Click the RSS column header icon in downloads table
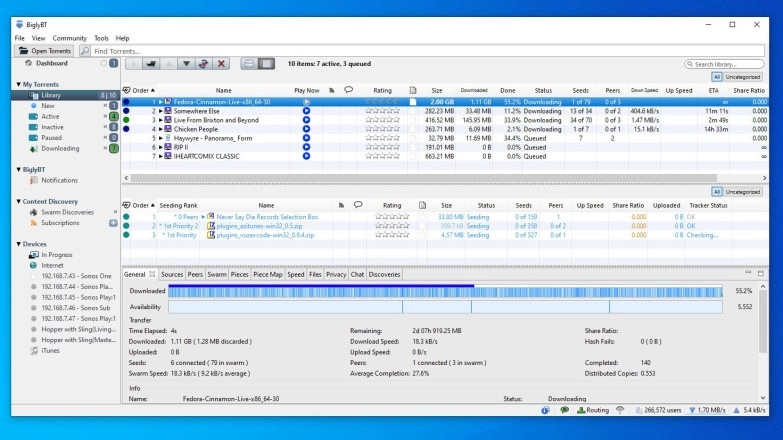The width and height of the screenshot is (783, 440). tap(332, 90)
